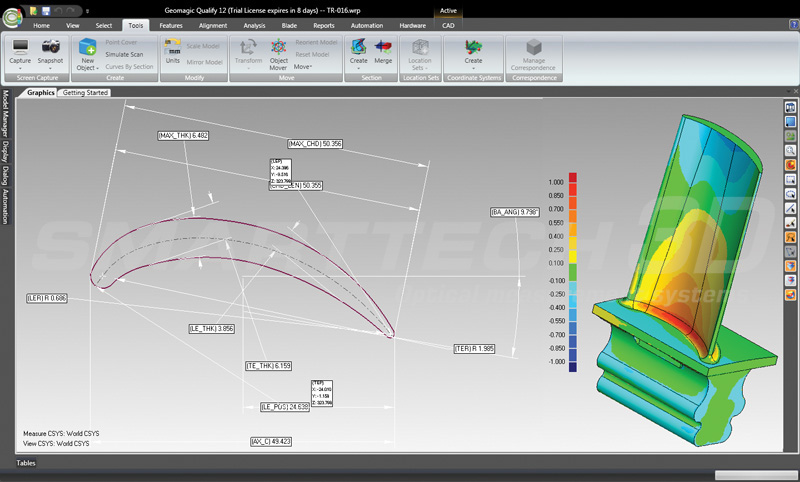Open the Tables panel at bottom
This screenshot has width=800, height=482.
coord(26,463)
